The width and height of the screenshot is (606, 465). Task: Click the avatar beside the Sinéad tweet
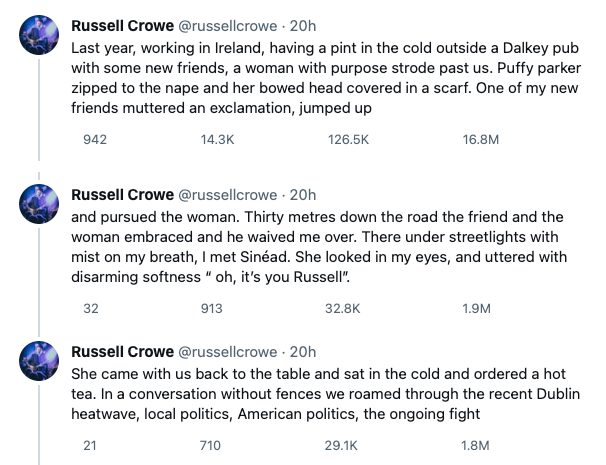pyautogui.click(x=40, y=205)
